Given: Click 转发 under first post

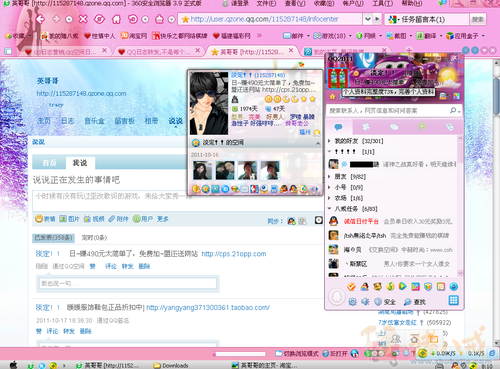Looking at the screenshot, I should [x=127, y=266].
